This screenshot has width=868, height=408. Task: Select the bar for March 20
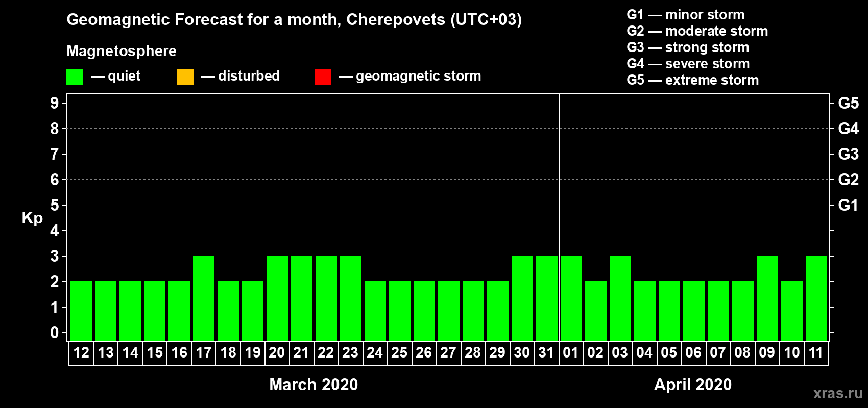click(x=277, y=298)
